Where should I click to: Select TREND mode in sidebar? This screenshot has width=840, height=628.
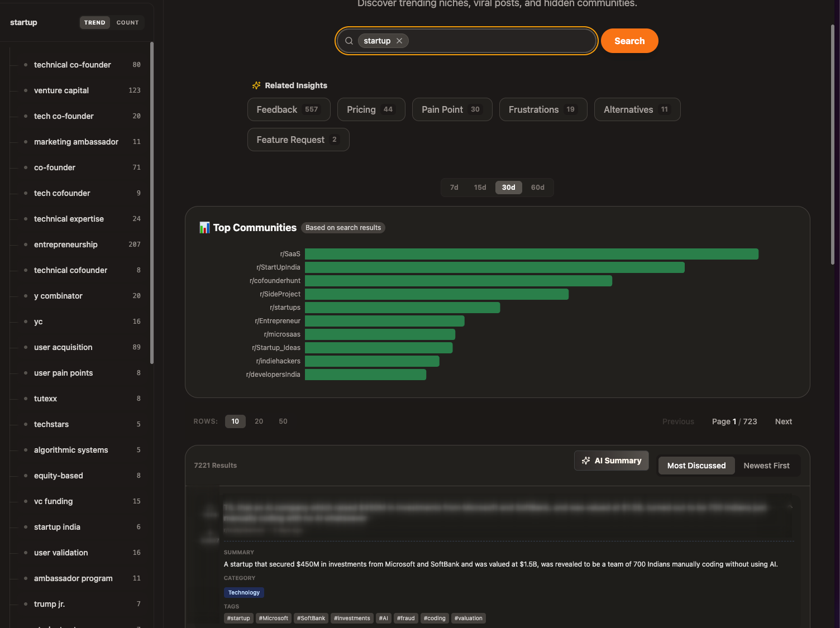tap(94, 23)
